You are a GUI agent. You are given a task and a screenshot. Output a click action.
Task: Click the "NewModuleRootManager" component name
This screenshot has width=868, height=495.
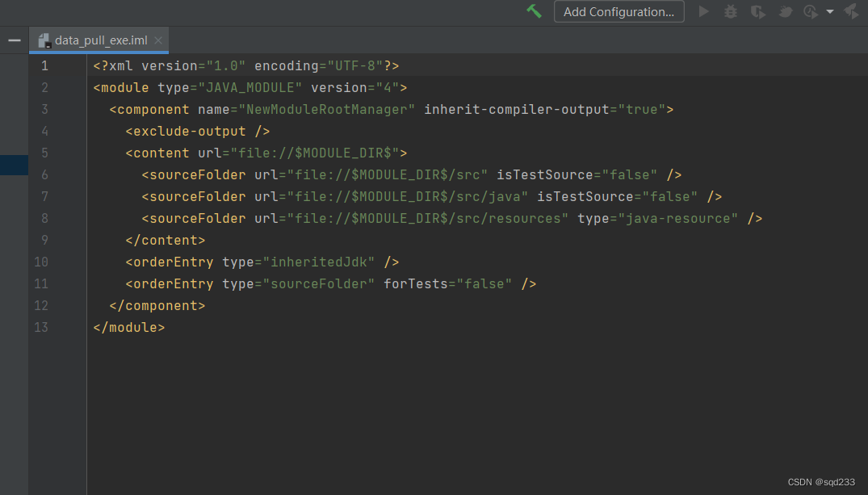(326, 109)
